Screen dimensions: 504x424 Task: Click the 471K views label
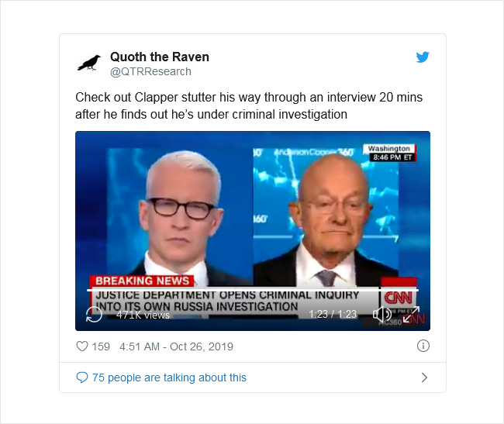click(143, 315)
